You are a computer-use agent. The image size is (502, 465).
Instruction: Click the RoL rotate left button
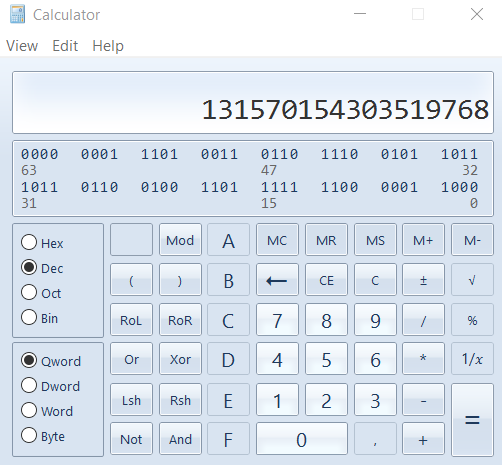click(x=131, y=320)
